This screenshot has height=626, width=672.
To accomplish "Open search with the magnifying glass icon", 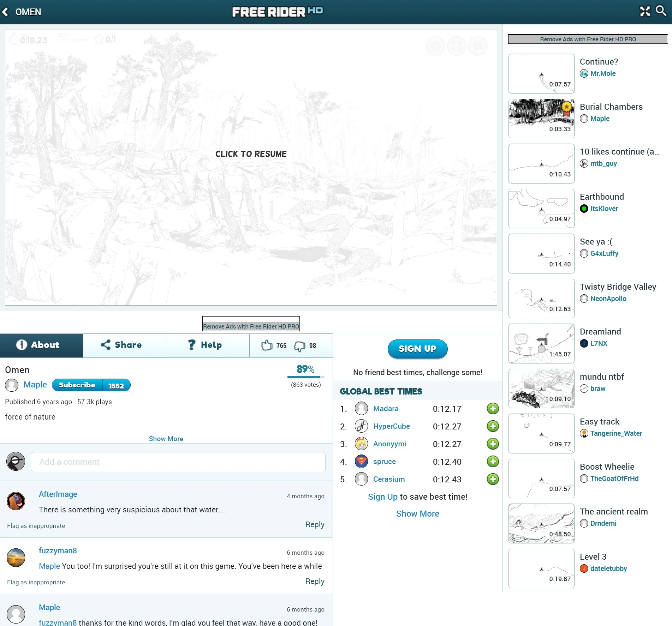I will (x=661, y=11).
